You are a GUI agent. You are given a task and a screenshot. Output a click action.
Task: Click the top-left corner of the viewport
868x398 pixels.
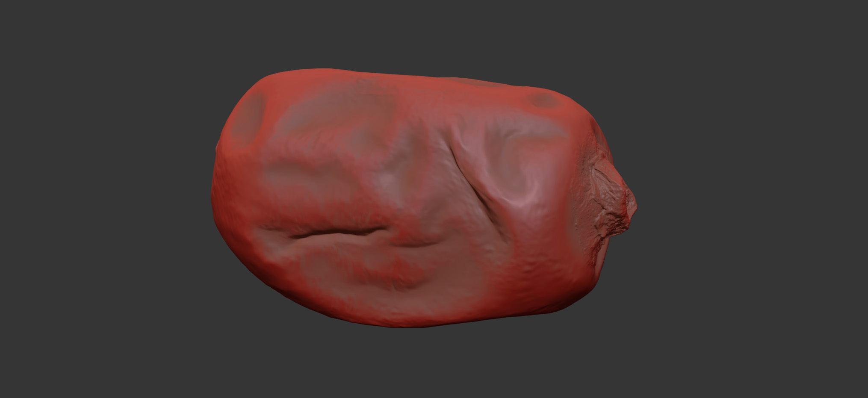coord(2,2)
